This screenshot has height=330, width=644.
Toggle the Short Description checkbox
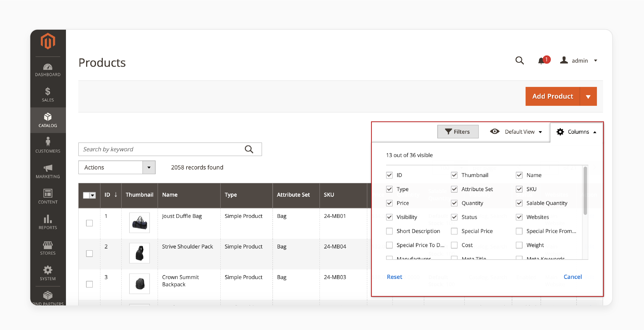[389, 231]
